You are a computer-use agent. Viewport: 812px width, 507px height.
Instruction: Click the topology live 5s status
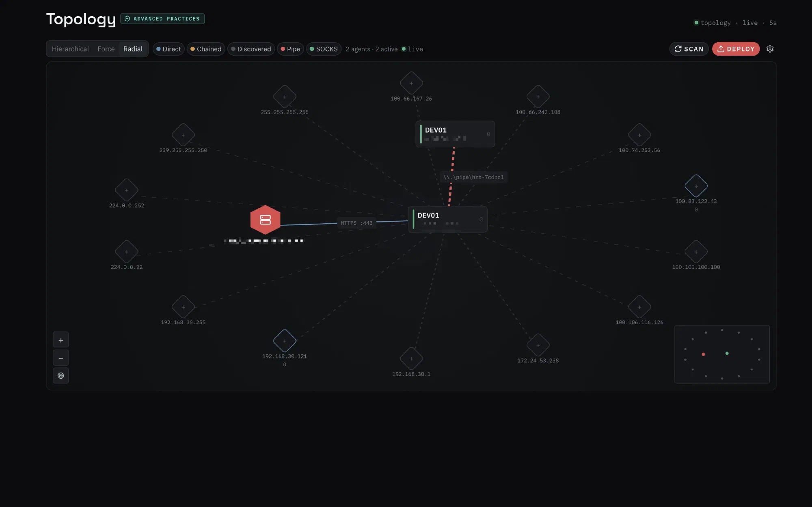pyautogui.click(x=735, y=23)
